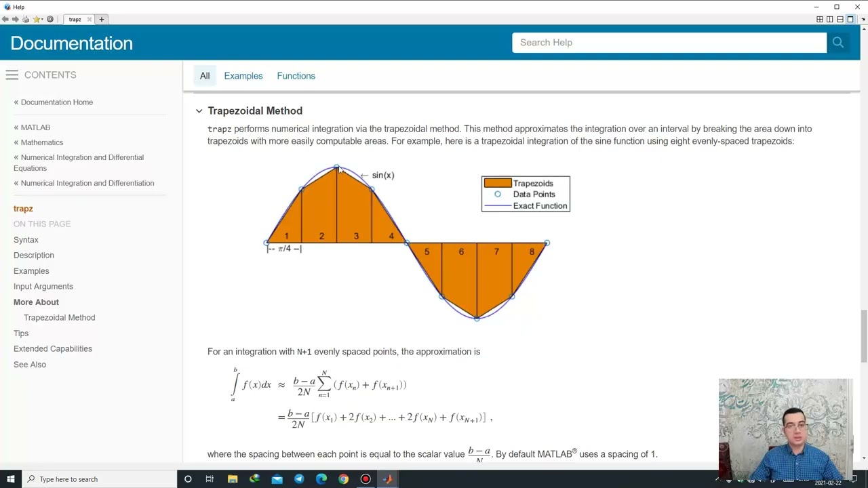Open Google Chrome from the taskbar
The width and height of the screenshot is (868, 488).
point(344,479)
